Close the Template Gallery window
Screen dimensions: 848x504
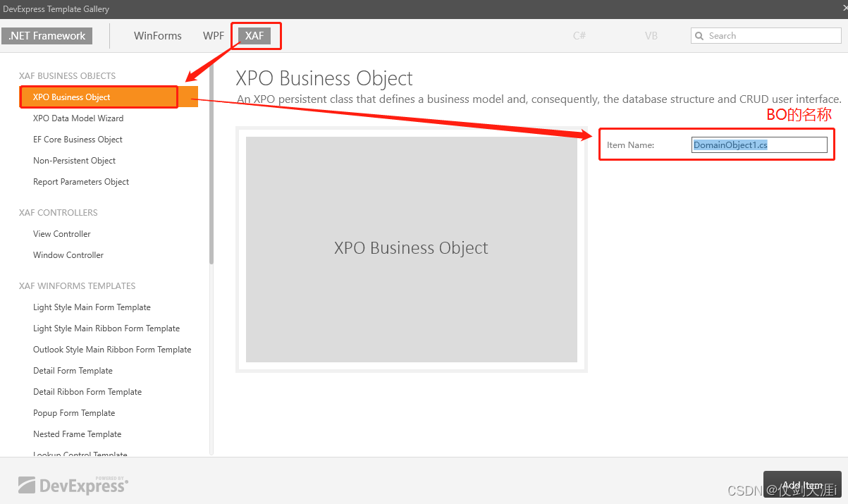click(844, 9)
